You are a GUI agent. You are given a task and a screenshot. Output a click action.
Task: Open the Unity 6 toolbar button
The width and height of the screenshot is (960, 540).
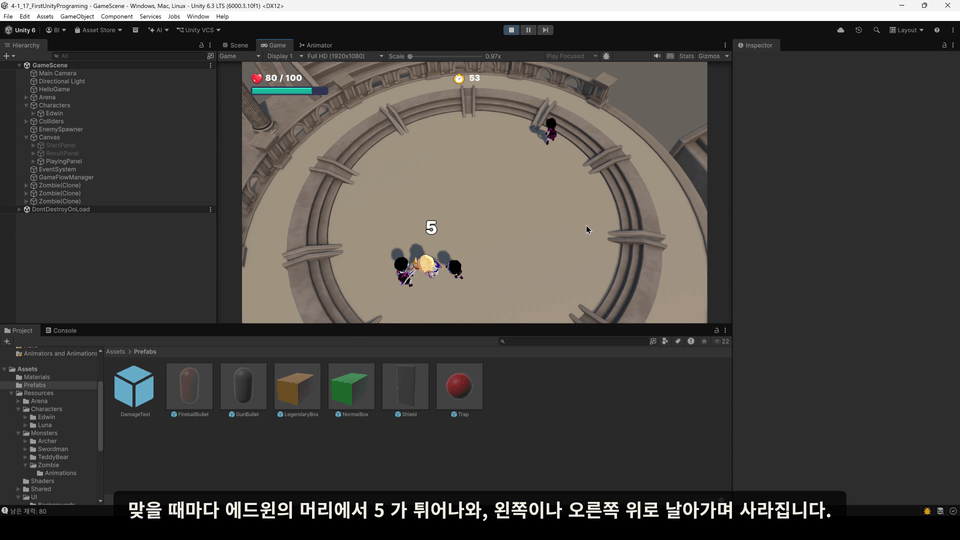pos(21,30)
